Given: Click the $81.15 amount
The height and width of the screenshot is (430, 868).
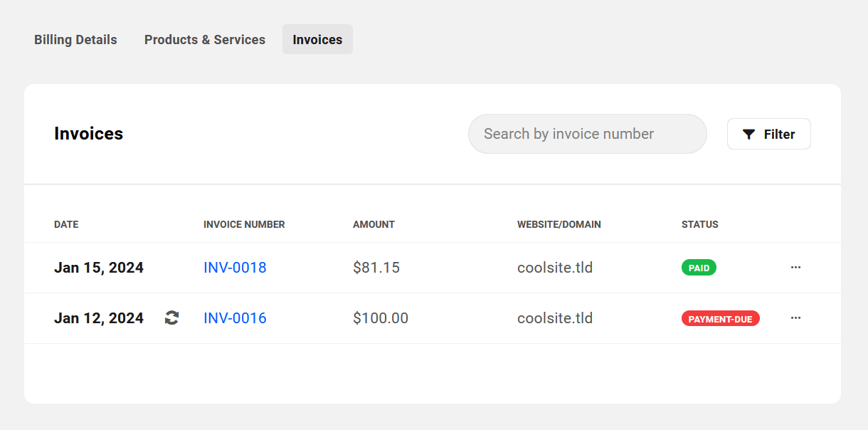Looking at the screenshot, I should coord(376,268).
